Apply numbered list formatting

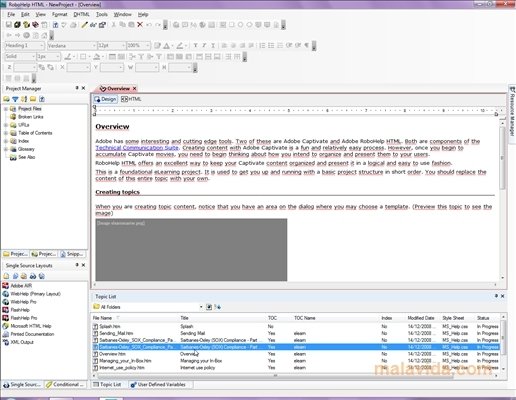262,46
